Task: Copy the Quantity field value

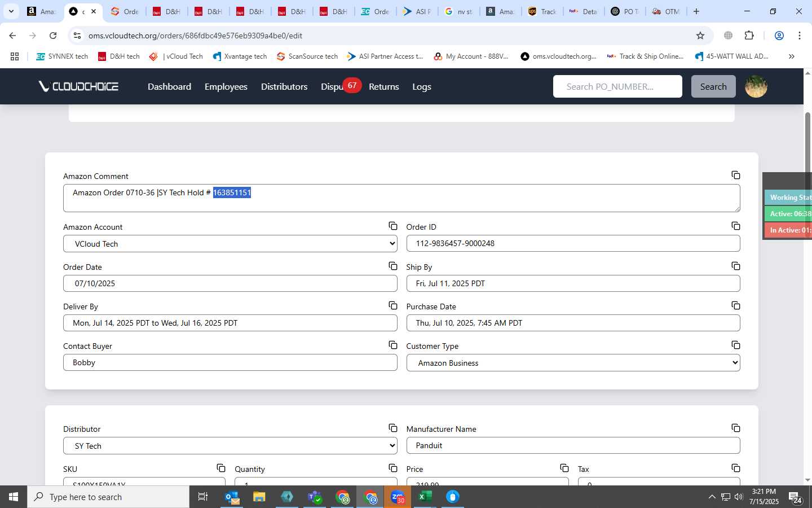Action: click(x=393, y=468)
